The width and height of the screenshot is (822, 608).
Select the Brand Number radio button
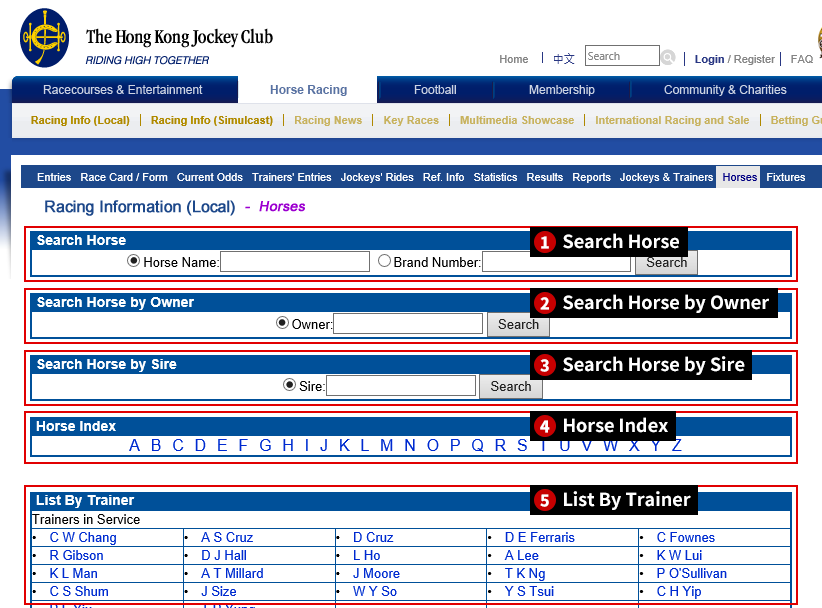tap(385, 261)
